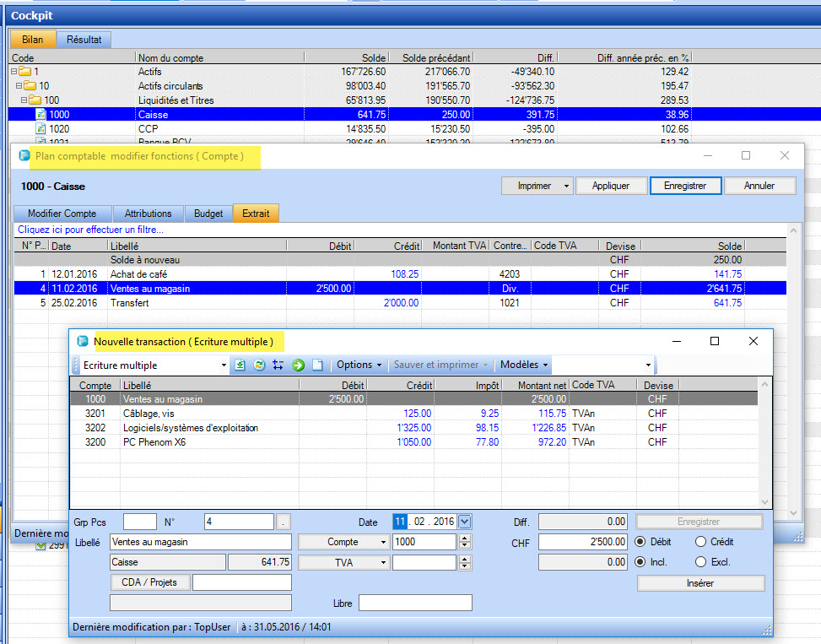Open the date picker dropdown arrow

click(465, 522)
